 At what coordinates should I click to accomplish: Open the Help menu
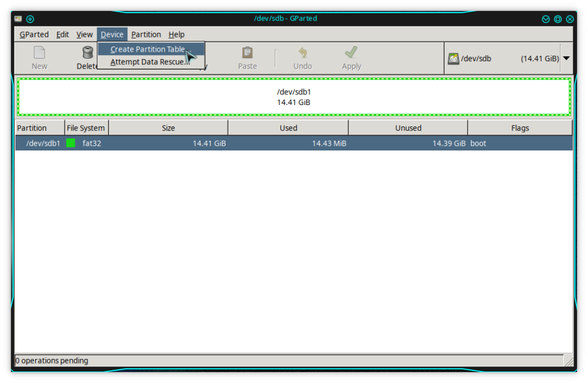pyautogui.click(x=176, y=34)
